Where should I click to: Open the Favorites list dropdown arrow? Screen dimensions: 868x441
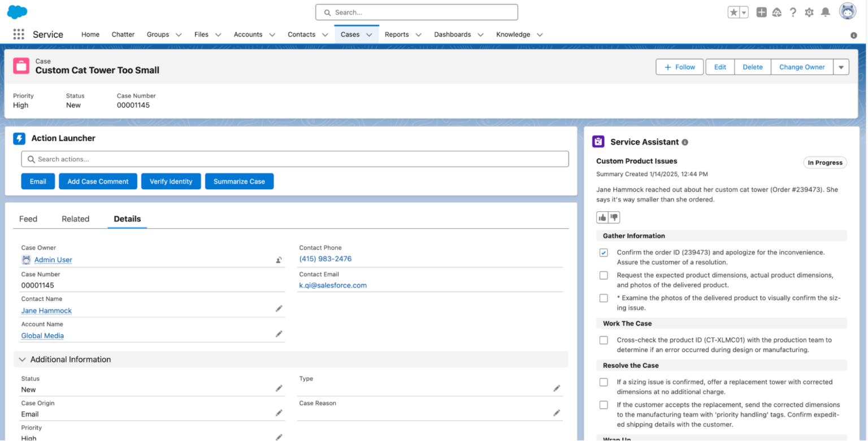[x=744, y=12]
